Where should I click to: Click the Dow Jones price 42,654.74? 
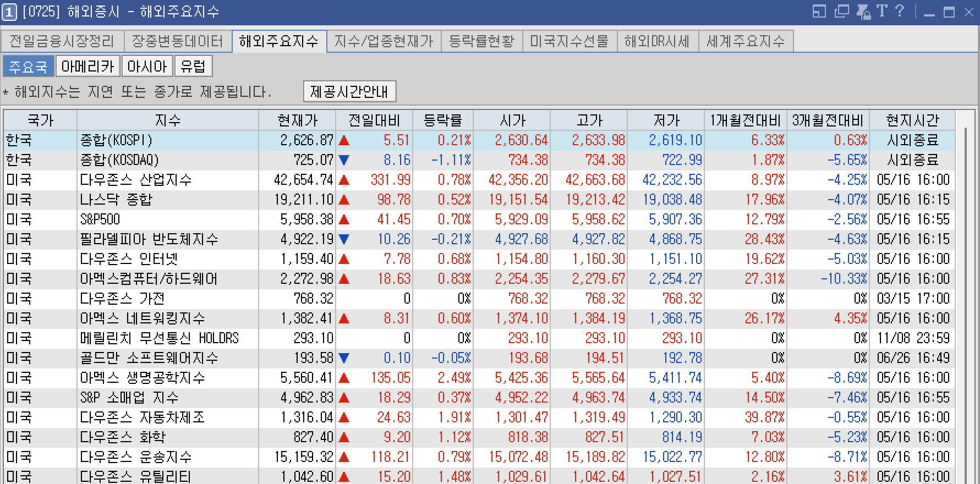click(304, 180)
